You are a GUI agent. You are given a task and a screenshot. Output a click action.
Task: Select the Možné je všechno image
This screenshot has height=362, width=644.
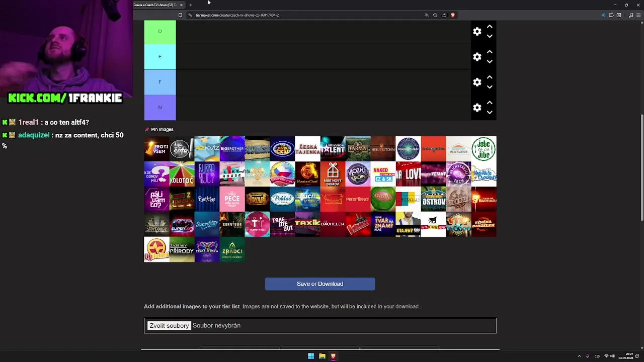click(x=358, y=174)
